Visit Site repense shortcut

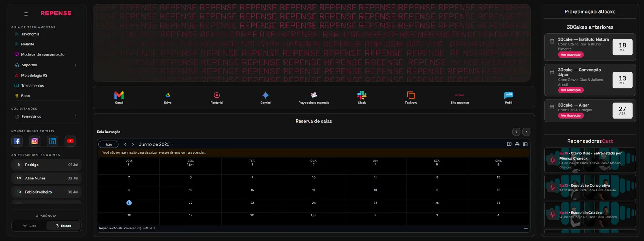[460, 97]
